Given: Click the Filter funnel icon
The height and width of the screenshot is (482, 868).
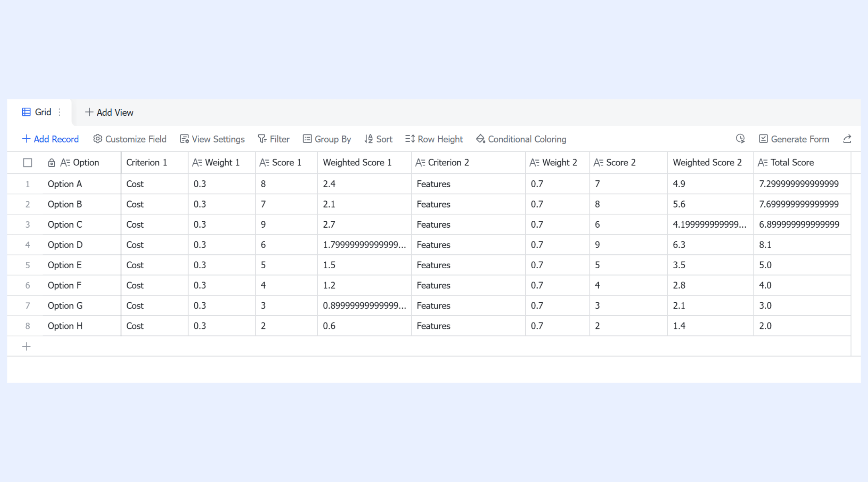Looking at the screenshot, I should pos(262,139).
